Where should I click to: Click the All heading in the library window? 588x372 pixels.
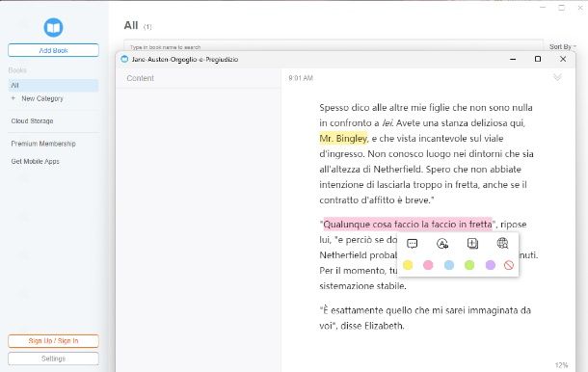[x=131, y=25]
